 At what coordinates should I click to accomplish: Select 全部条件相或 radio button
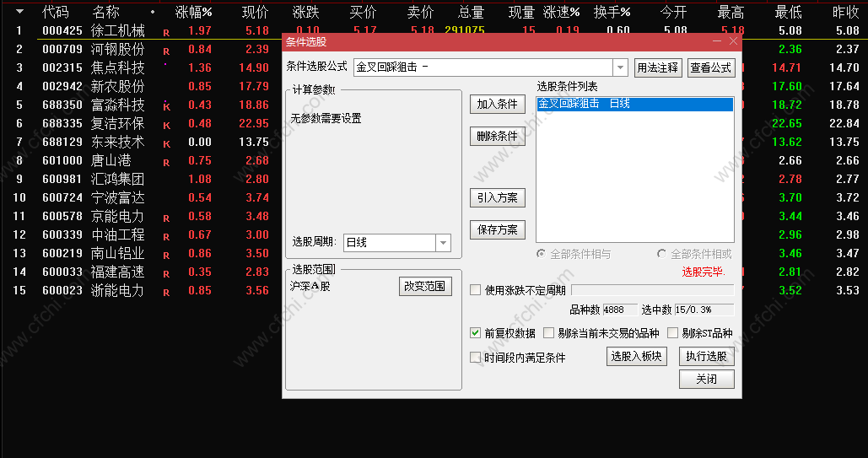[x=661, y=254]
